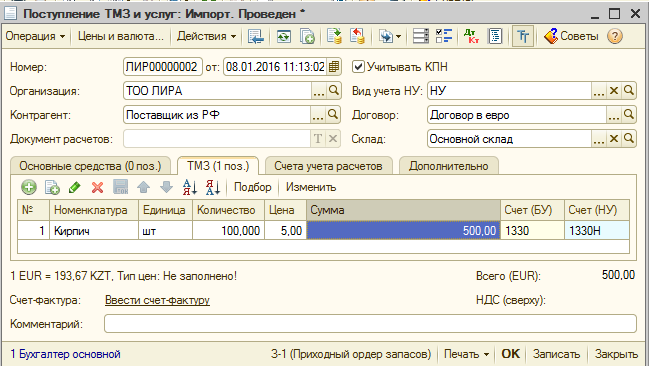Click the Изменить button
Screen dimensions: 649x366
[311, 187]
